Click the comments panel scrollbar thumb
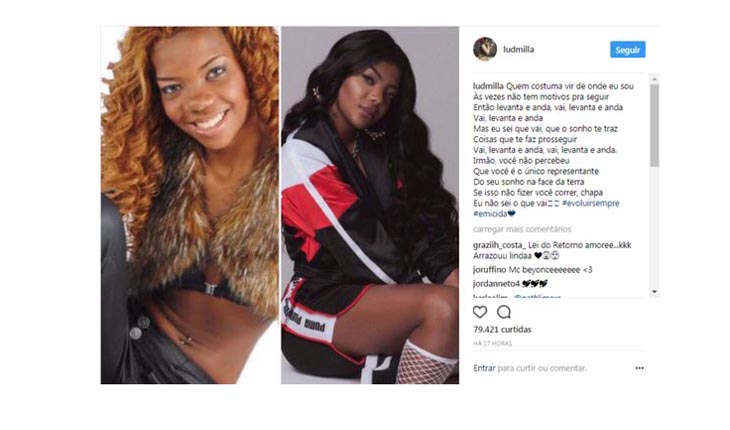The image size is (730, 430). pyautogui.click(x=655, y=125)
